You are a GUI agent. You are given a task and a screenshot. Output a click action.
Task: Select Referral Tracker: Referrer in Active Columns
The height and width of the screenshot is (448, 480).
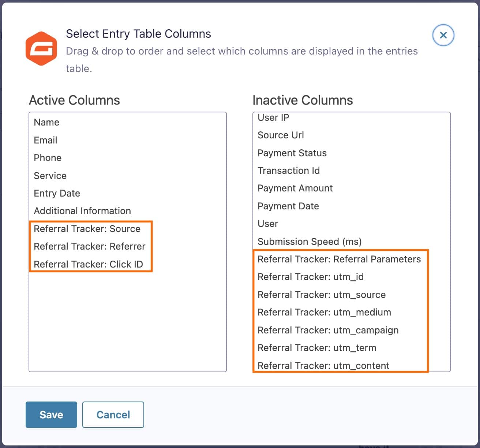90,246
